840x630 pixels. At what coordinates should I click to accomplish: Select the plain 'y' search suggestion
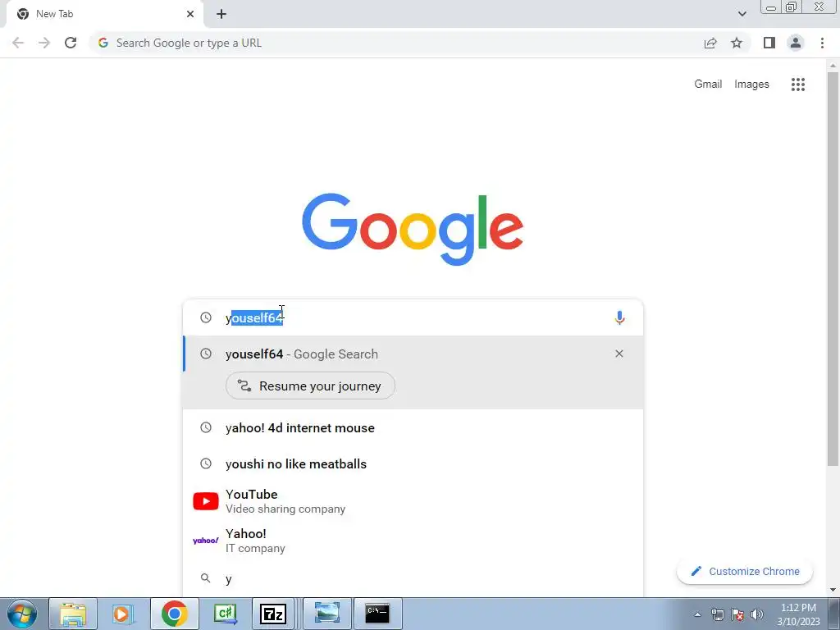(413, 578)
